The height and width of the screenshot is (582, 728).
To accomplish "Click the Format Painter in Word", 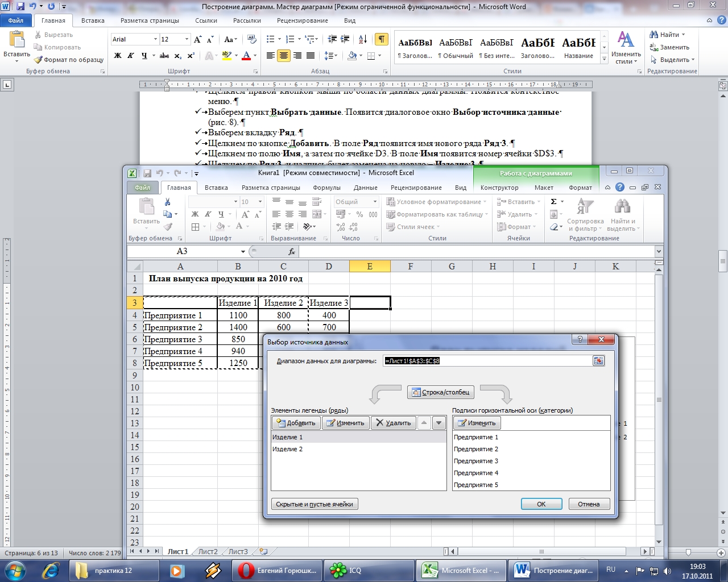I will (x=69, y=60).
